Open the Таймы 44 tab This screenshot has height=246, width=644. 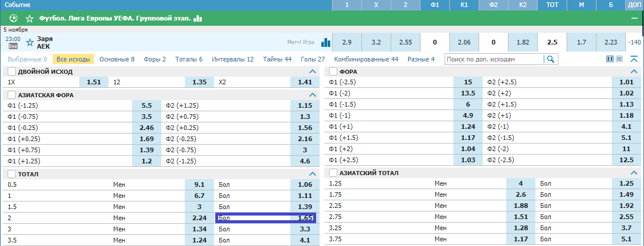tap(277, 59)
